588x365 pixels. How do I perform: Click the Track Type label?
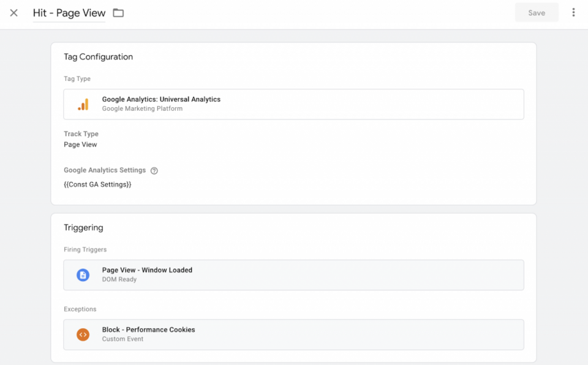pos(81,134)
